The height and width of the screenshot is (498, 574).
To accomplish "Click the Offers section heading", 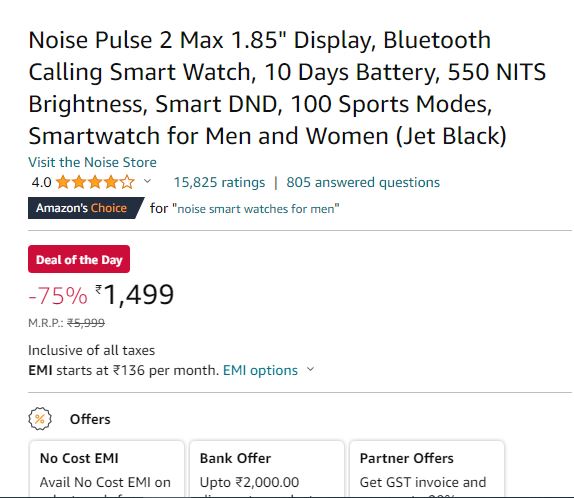I will tap(90, 419).
